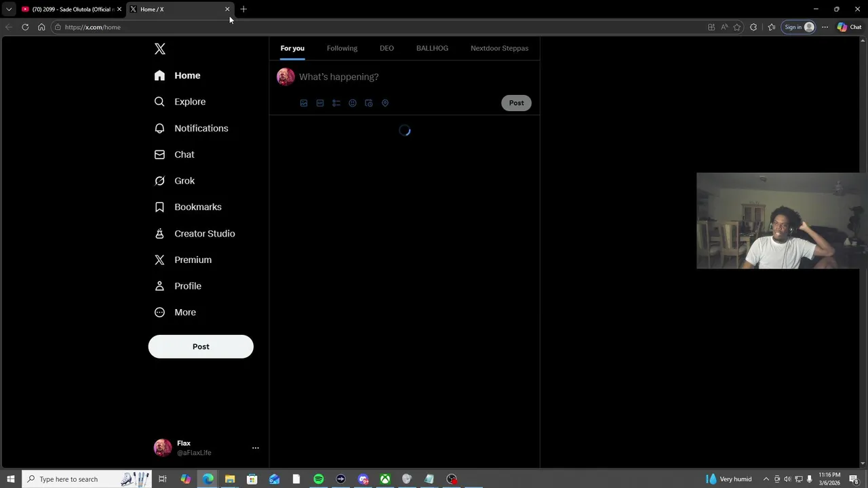Open the tab search dropdown arrow
The image size is (868, 488).
(x=9, y=9)
